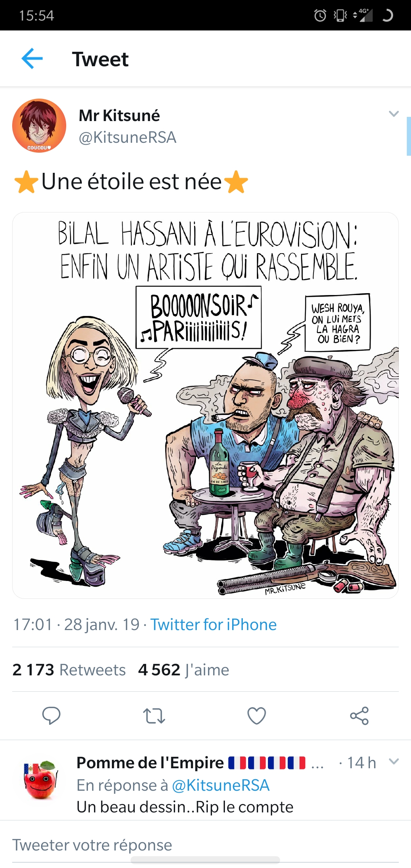
Task: Like the tweet with heart icon
Action: 257,716
